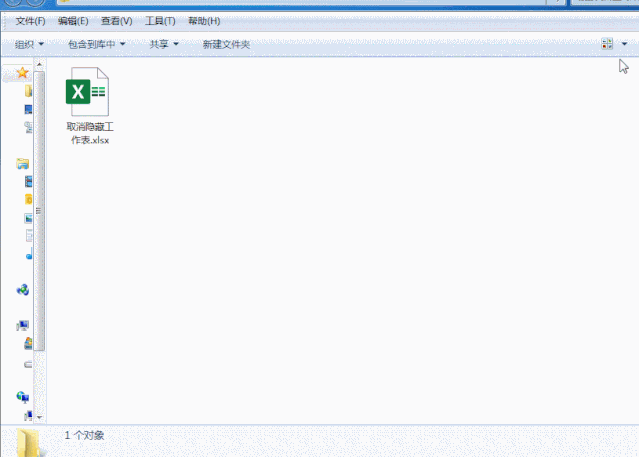Open the view options dropdown arrow
The image size is (639, 457).
[x=624, y=44]
